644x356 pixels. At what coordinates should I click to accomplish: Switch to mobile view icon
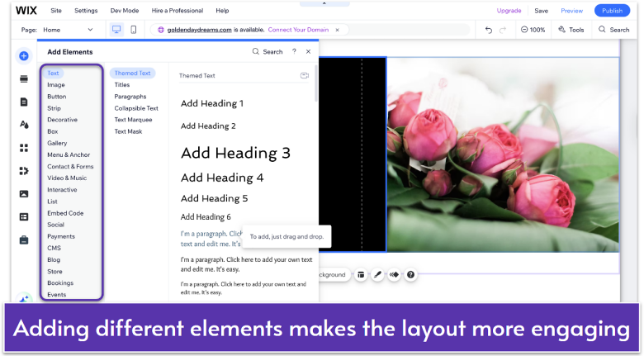(x=134, y=30)
